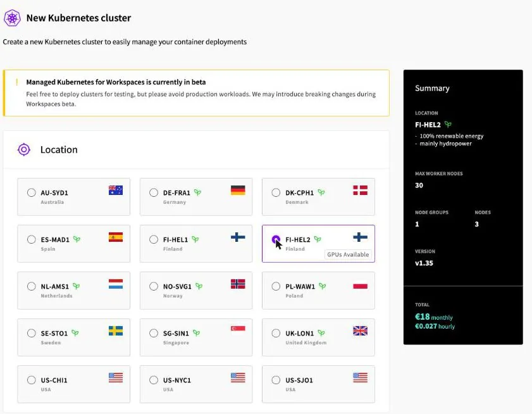Click the German flag on DE-FRA1
The image size is (532, 414).
238,190
